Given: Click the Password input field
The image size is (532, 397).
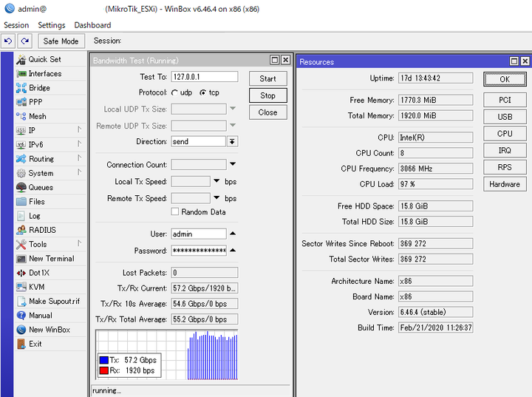Looking at the screenshot, I should (199, 251).
